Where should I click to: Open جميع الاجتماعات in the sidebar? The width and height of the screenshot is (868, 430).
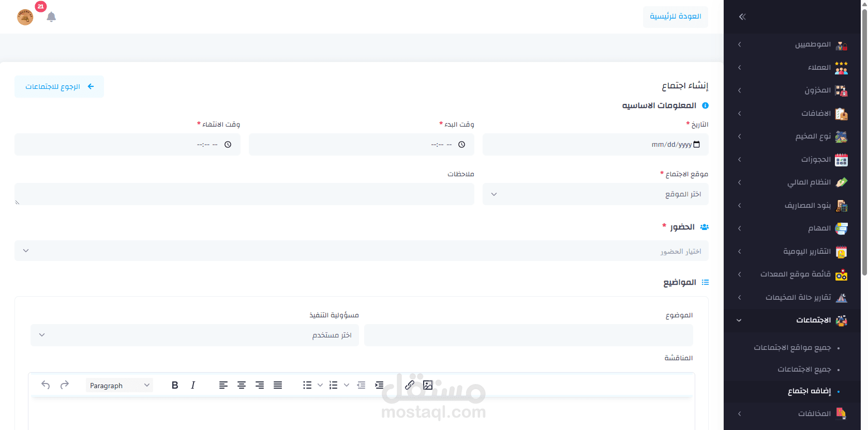click(x=804, y=370)
